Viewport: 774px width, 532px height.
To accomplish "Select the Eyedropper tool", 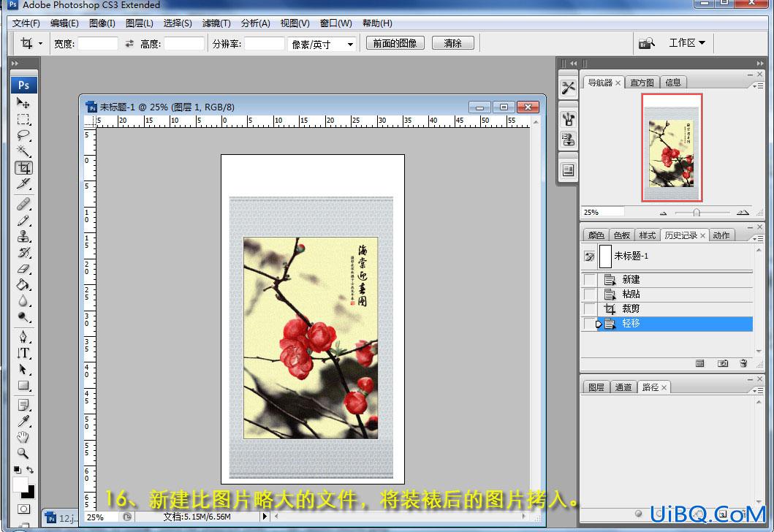I will pos(23,421).
